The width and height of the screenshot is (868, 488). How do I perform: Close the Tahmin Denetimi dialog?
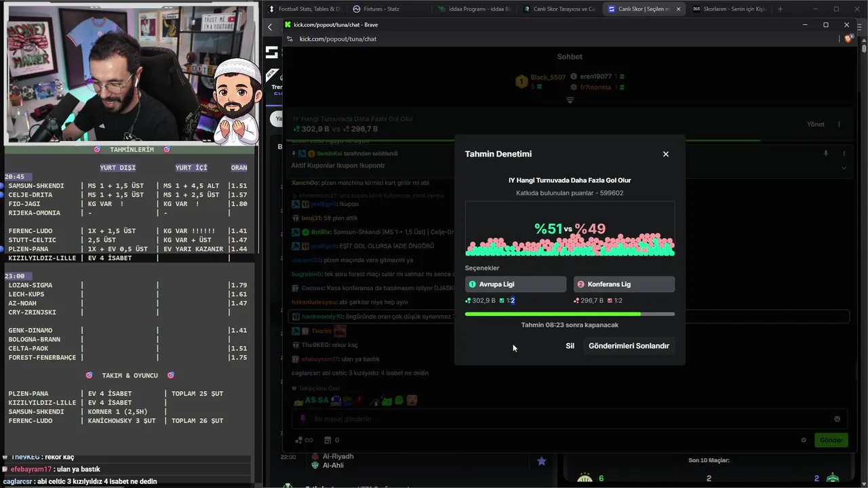point(665,154)
